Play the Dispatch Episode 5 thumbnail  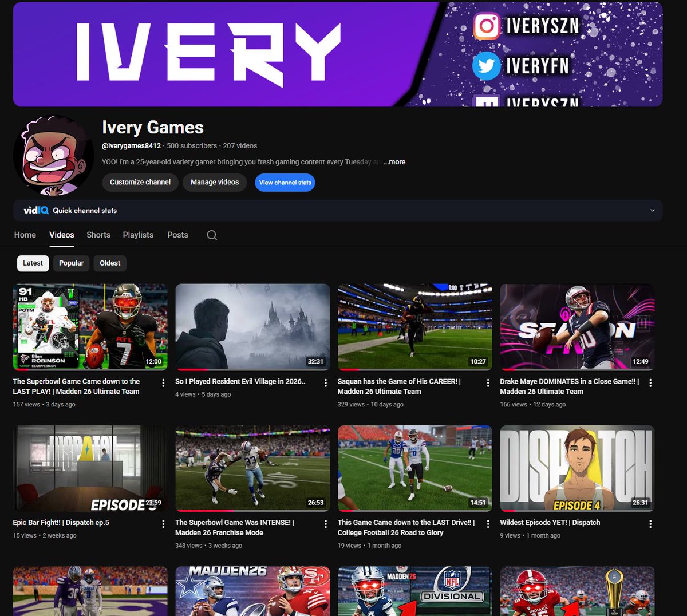coord(90,468)
